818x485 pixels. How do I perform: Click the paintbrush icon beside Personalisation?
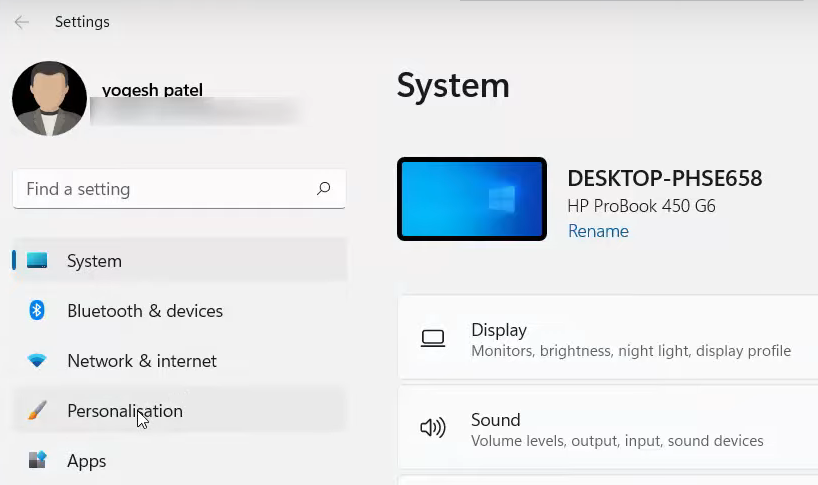(37, 411)
